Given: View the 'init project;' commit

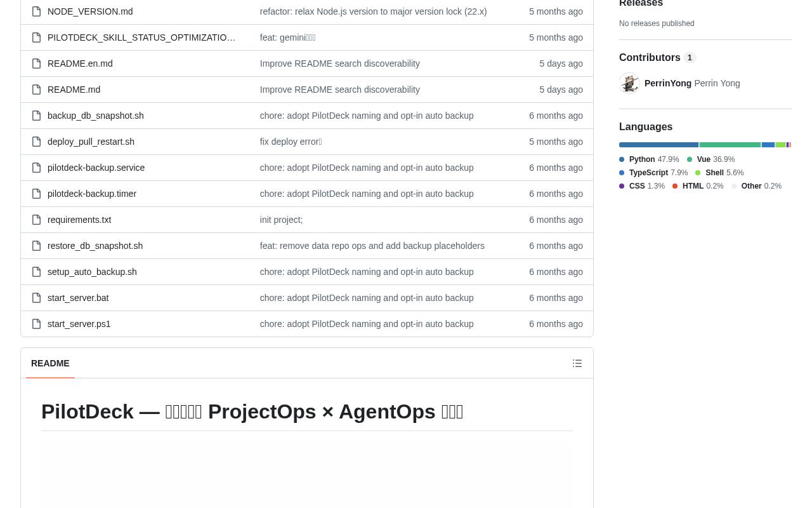Looking at the screenshot, I should (x=281, y=220).
